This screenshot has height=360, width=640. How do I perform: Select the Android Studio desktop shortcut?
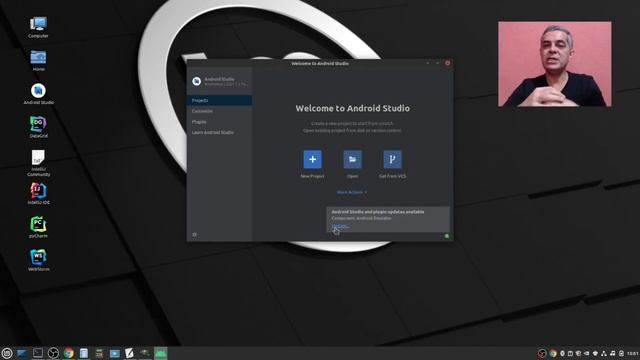point(38,94)
